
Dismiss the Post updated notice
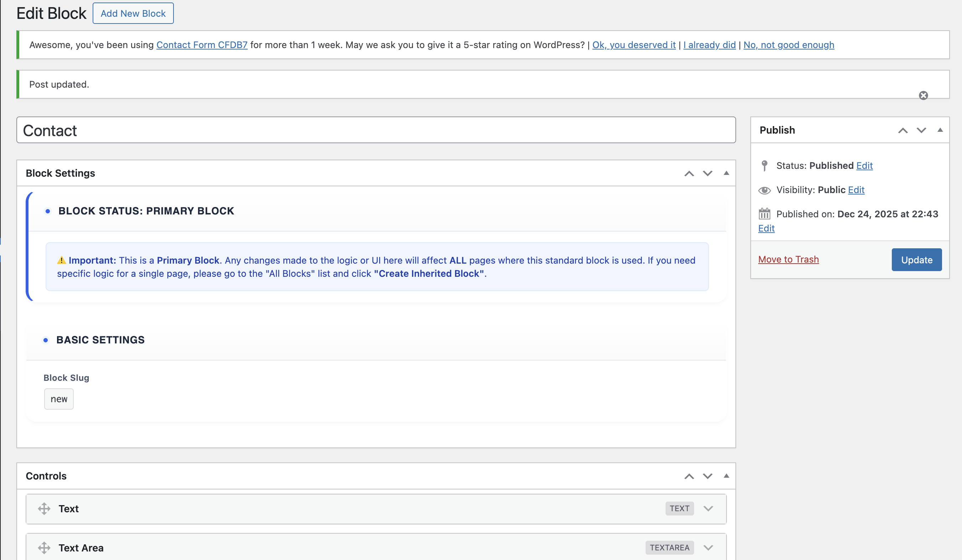(923, 95)
